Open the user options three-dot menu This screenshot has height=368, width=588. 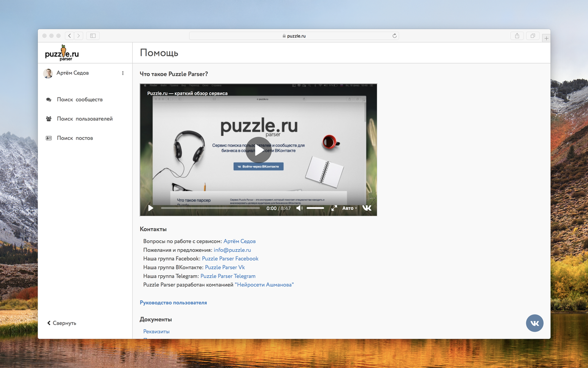coord(122,73)
